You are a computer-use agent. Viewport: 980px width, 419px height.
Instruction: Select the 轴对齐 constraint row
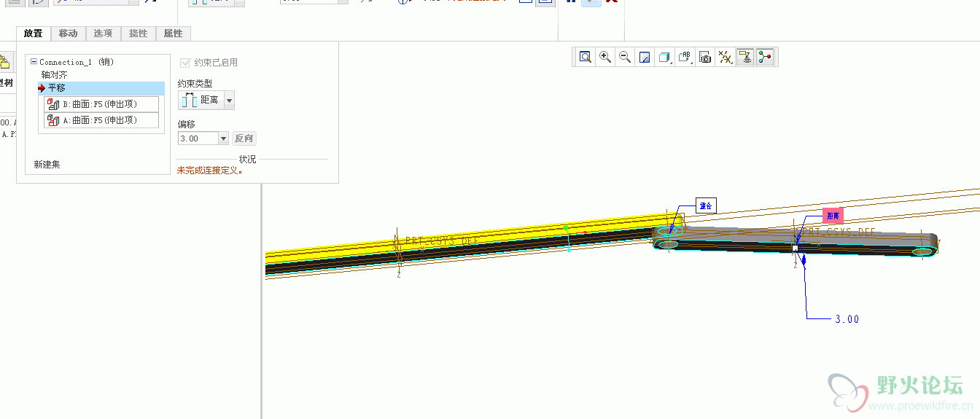coord(54,74)
